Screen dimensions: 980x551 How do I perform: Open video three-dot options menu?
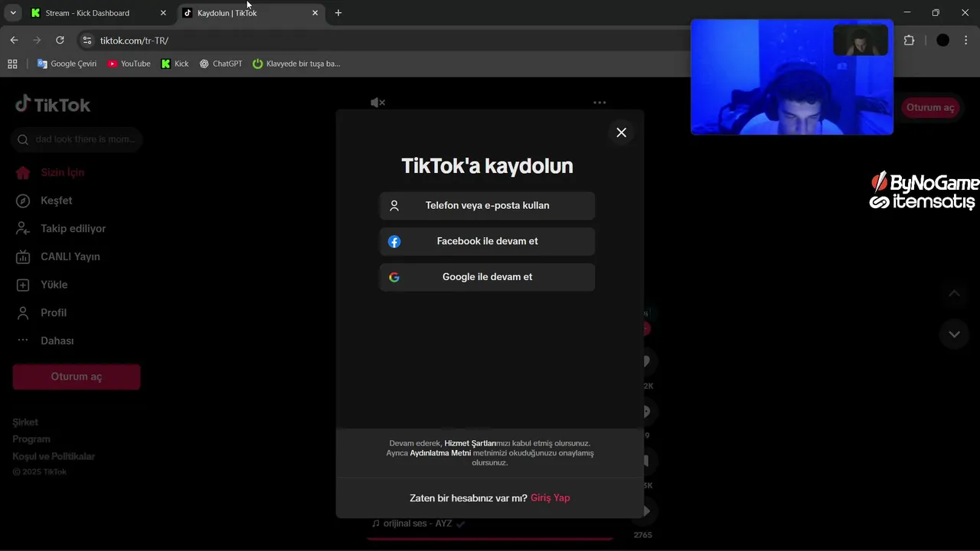599,103
